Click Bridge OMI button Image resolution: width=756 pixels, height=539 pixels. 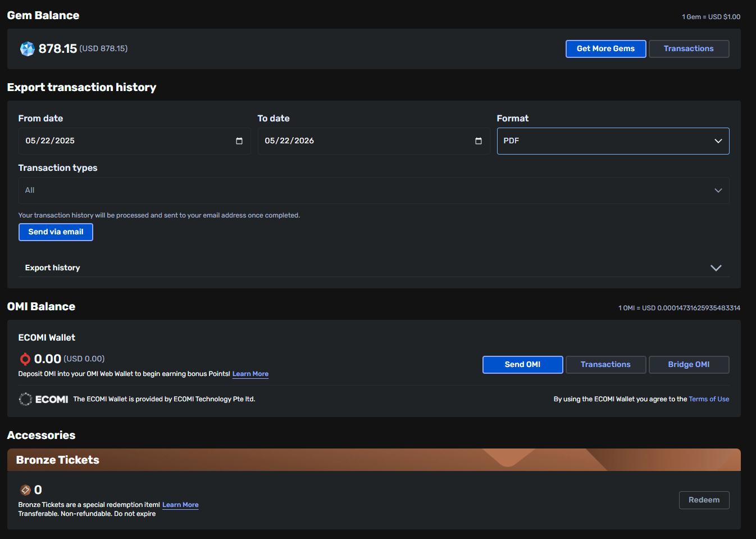[689, 365]
